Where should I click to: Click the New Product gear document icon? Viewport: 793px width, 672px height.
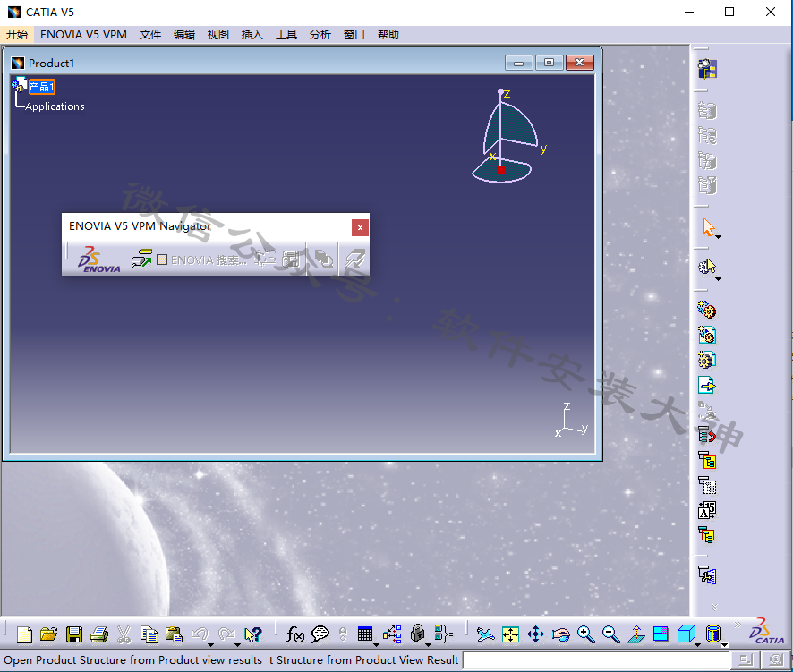pyautogui.click(x=707, y=335)
